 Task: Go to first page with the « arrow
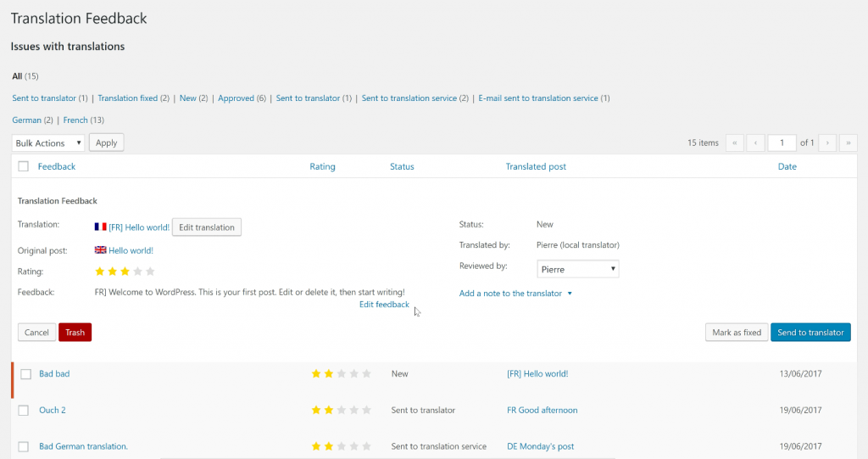click(735, 143)
